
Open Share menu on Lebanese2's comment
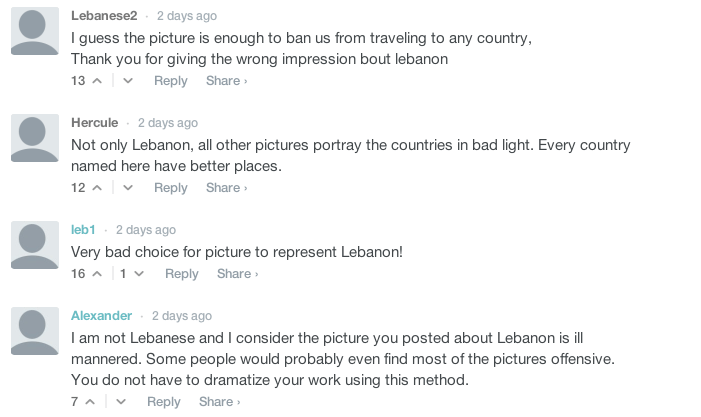(x=226, y=81)
